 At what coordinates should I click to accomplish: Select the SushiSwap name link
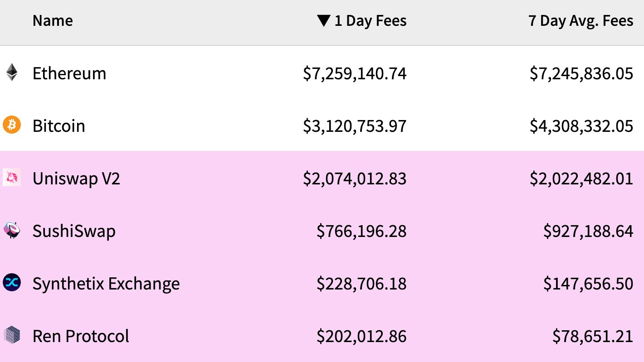(x=74, y=231)
